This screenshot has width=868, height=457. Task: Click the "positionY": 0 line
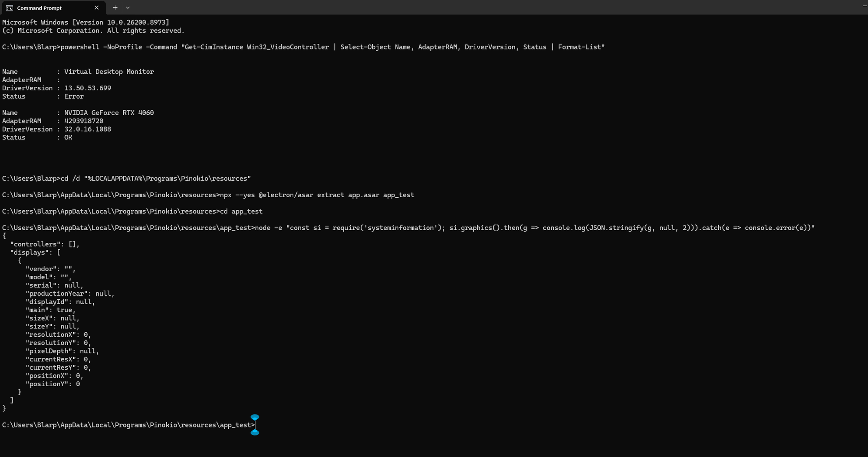(53, 384)
